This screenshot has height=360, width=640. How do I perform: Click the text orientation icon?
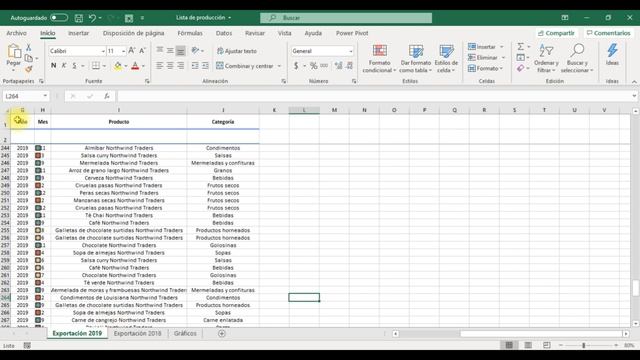click(x=196, y=51)
